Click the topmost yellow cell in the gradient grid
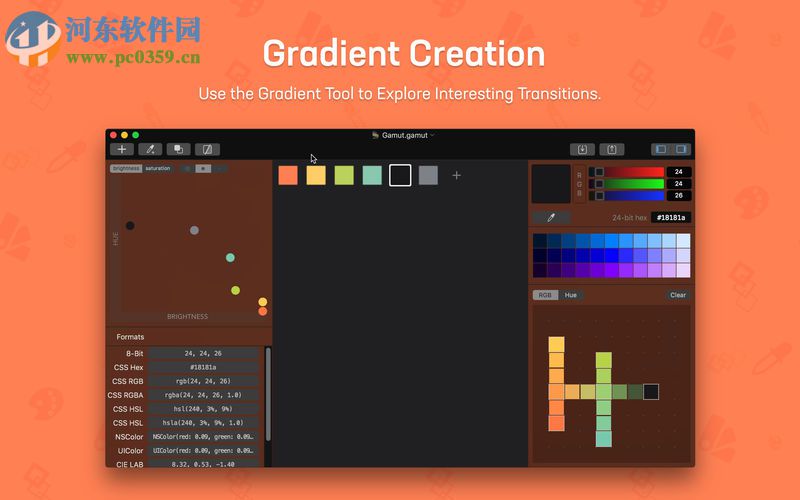Image resolution: width=800 pixels, height=500 pixels. 557,344
